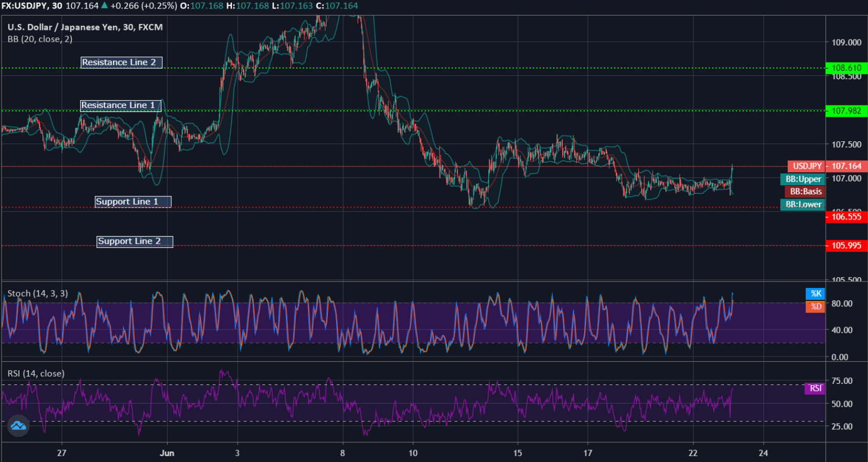The image size is (868, 462).
Task: Click the %K stochastic label
Action: pos(816,293)
